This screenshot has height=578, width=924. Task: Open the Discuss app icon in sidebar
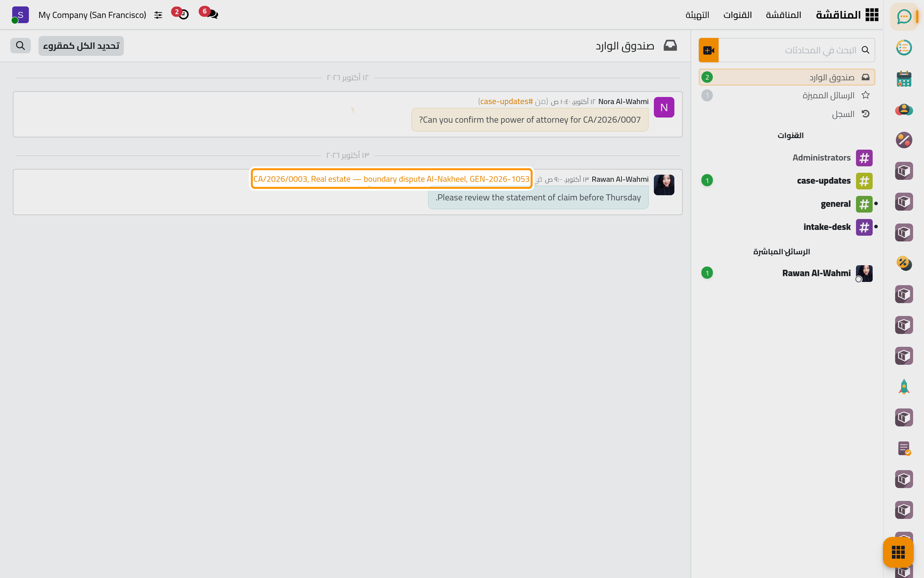[x=904, y=17]
